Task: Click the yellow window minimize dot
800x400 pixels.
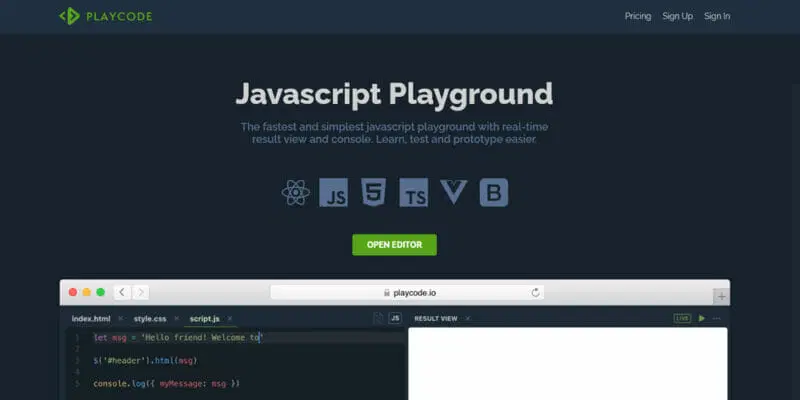Action: pos(87,292)
